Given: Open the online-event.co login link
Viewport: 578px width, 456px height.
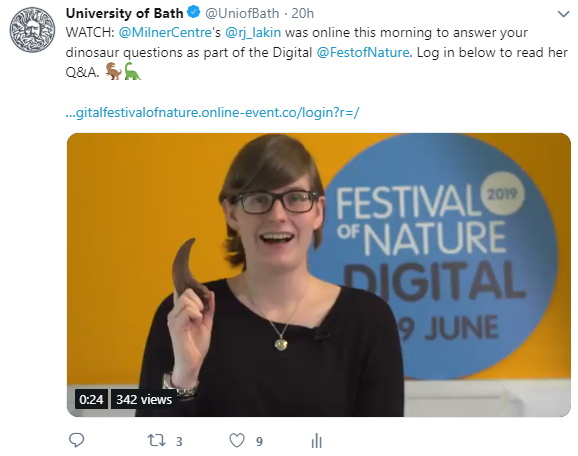Looking at the screenshot, I should pyautogui.click(x=212, y=112).
